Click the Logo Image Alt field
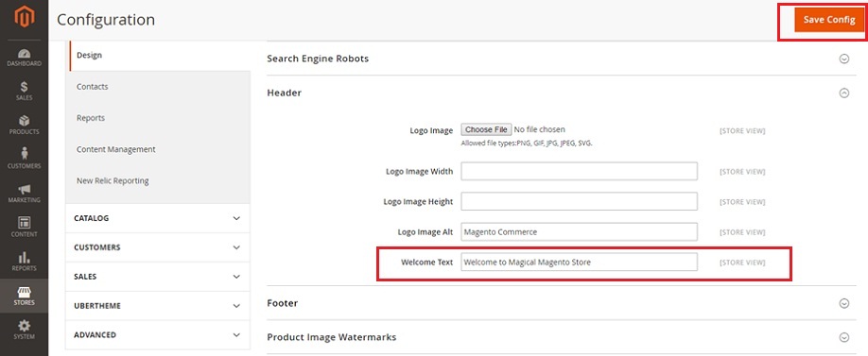Image resolution: width=868 pixels, height=356 pixels. point(579,232)
